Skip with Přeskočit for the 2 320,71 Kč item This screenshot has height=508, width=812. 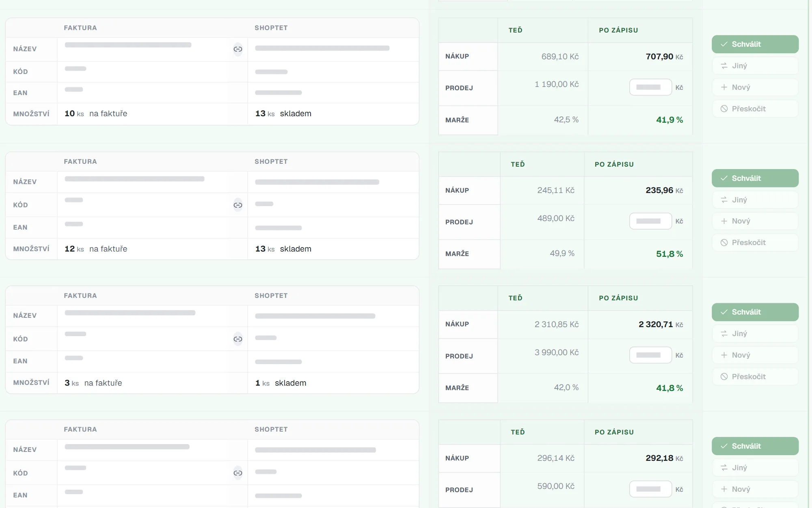point(755,377)
